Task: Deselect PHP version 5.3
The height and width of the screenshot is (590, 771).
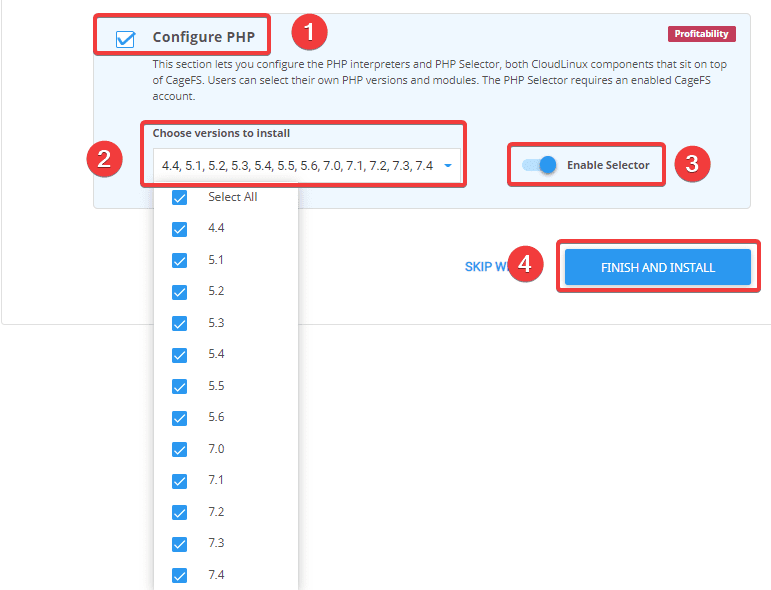Action: (x=180, y=324)
